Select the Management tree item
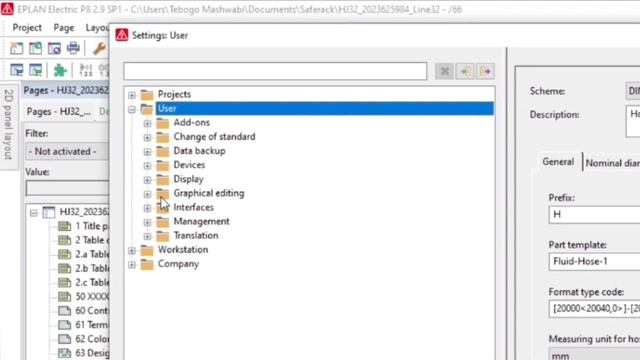640x360 pixels. point(201,221)
